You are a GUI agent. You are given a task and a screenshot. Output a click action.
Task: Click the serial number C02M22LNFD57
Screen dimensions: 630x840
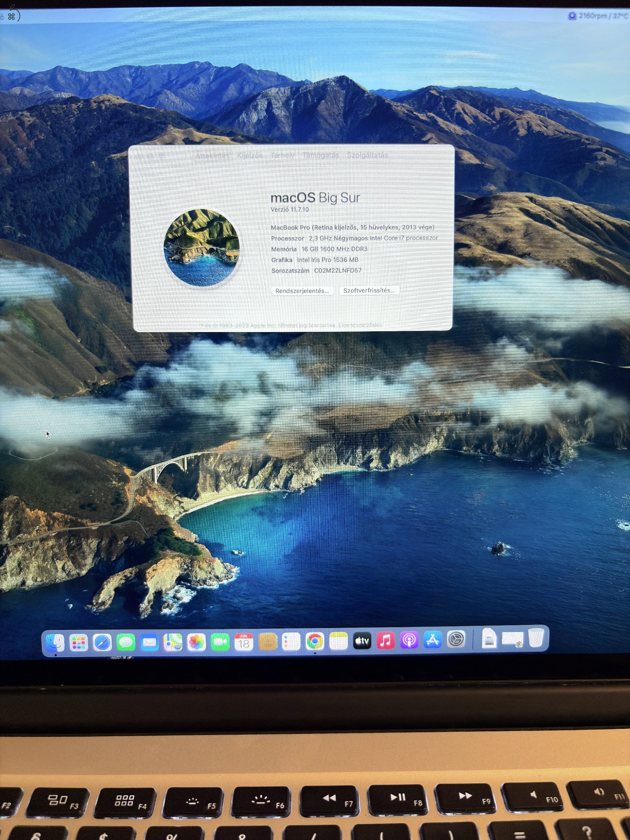click(x=338, y=270)
